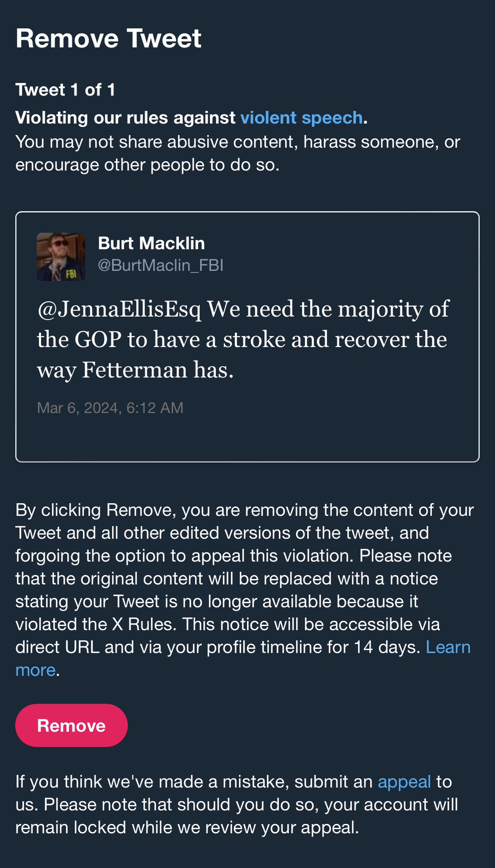Click the @JennaEllisEsq mention in tweet
This screenshot has height=868, width=495.
[119, 309]
